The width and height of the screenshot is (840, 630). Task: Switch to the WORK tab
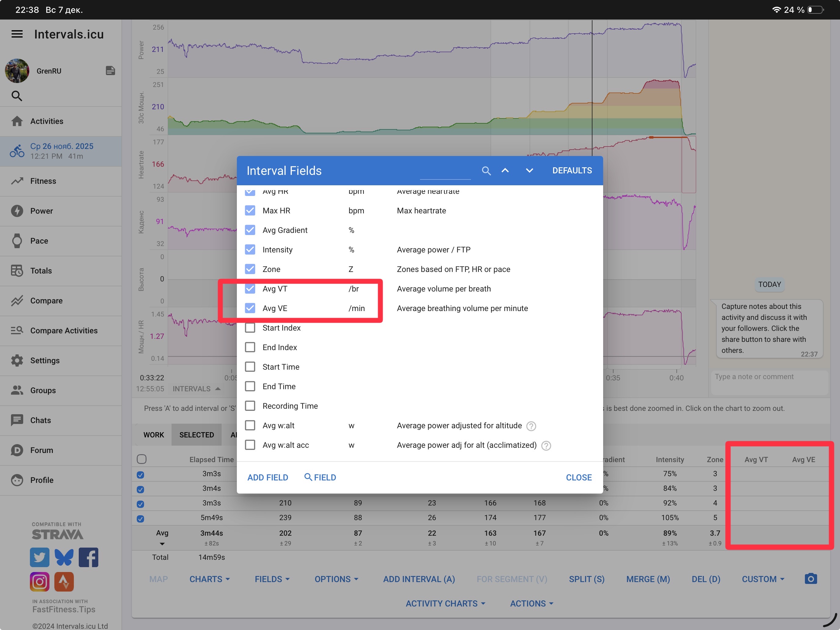(x=154, y=435)
